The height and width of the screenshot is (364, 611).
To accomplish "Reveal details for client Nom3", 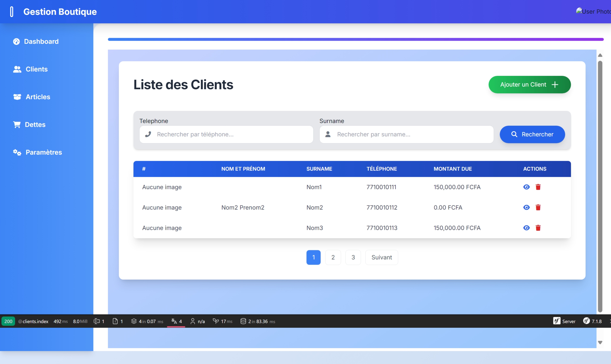I will [x=526, y=228].
